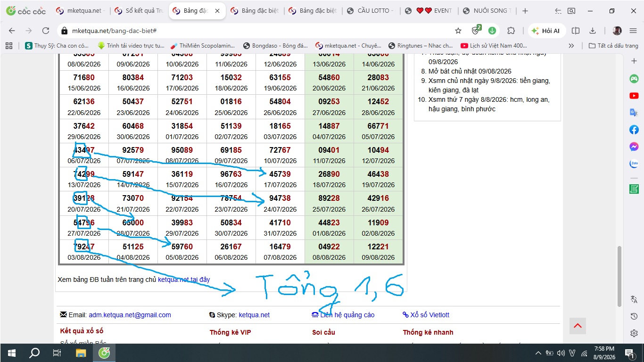Open the shield ad-blocker icon with badge 2
The width and height of the screenshot is (644, 362).
pyautogui.click(x=476, y=31)
